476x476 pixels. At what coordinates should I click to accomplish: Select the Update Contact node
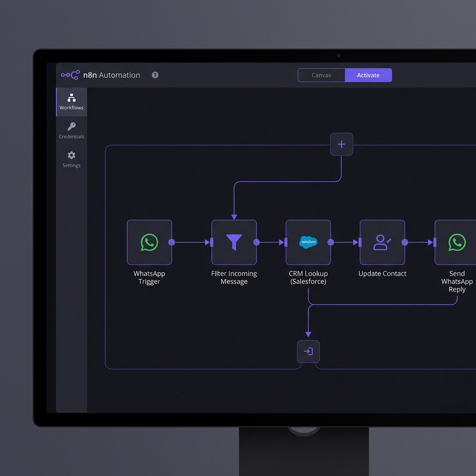click(382, 242)
